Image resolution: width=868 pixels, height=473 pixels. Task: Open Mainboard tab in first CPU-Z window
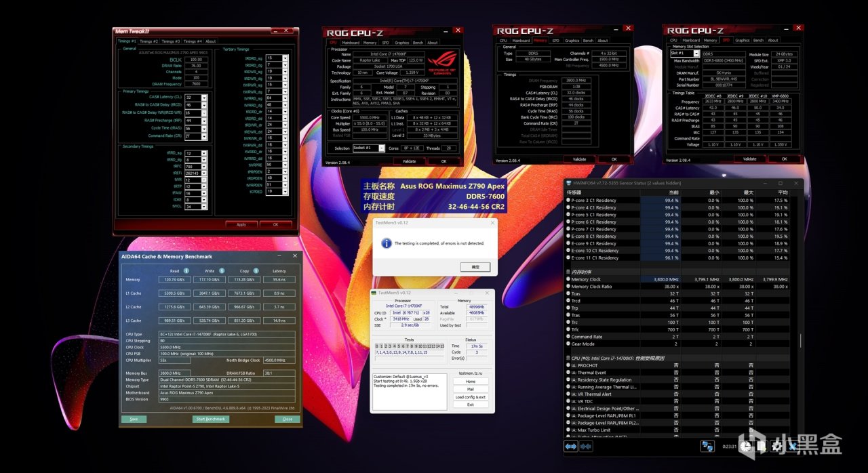click(351, 43)
